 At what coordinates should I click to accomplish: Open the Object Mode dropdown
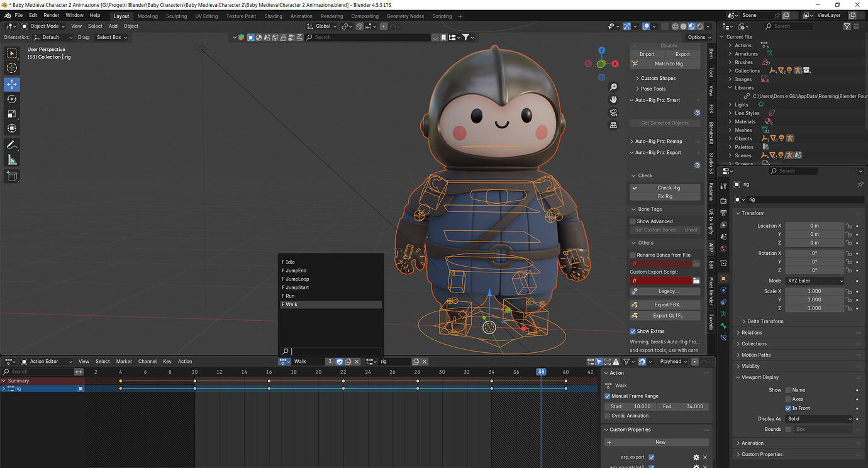(x=43, y=26)
